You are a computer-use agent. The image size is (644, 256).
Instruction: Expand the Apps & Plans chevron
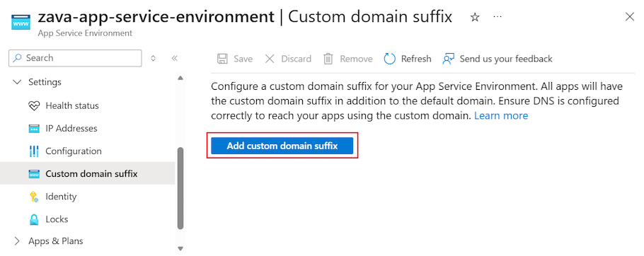point(17,241)
